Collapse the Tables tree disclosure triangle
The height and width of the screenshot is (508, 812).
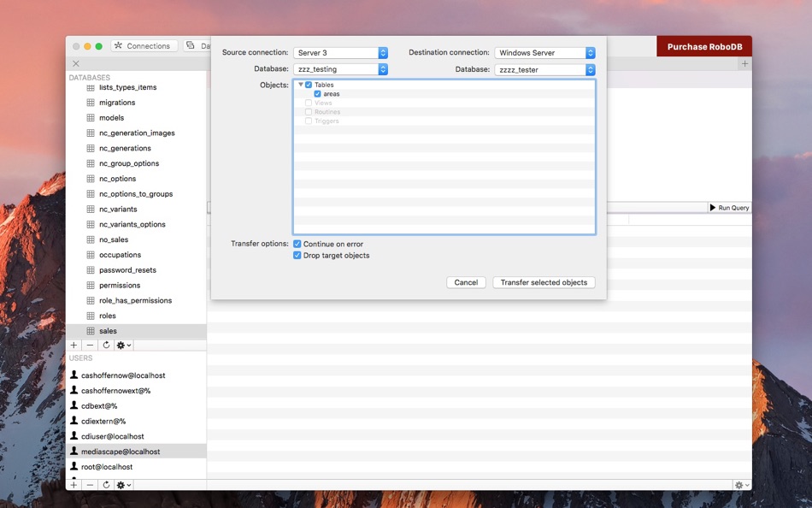tap(300, 85)
